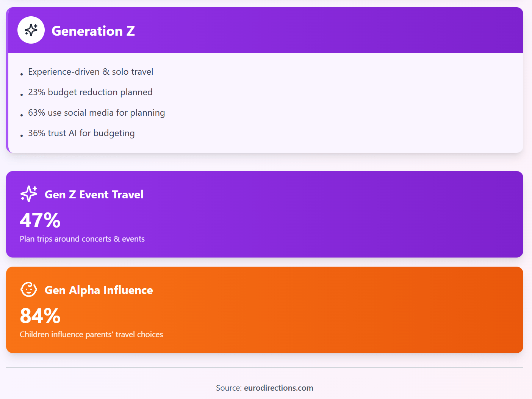Click the bullet dot before 'Experience-driven'

pyautogui.click(x=22, y=74)
